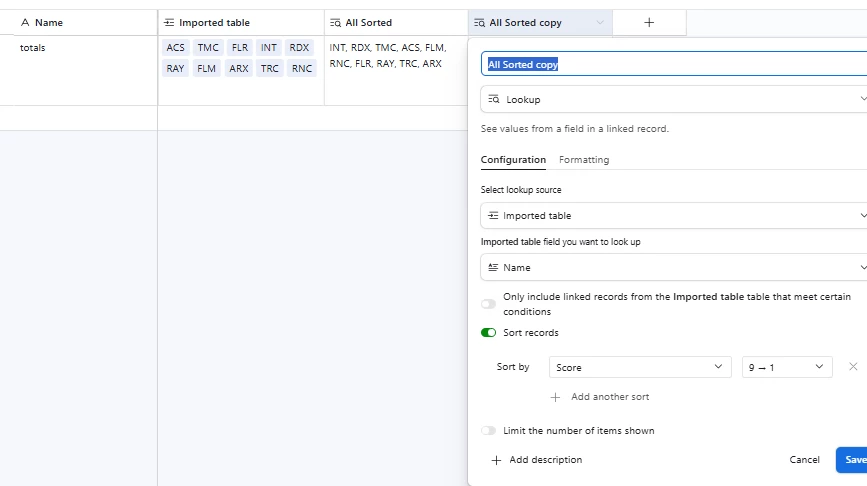Click the Save button
This screenshot has width=867, height=486.
854,460
